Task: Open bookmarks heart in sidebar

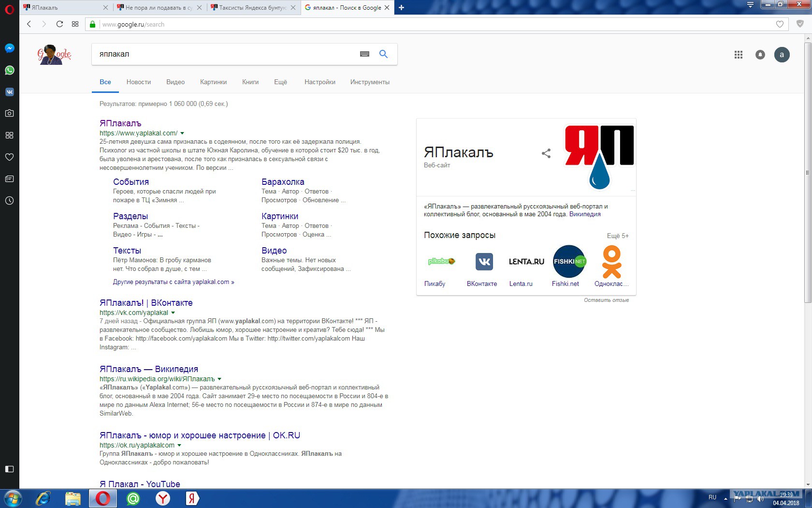Action: click(9, 157)
